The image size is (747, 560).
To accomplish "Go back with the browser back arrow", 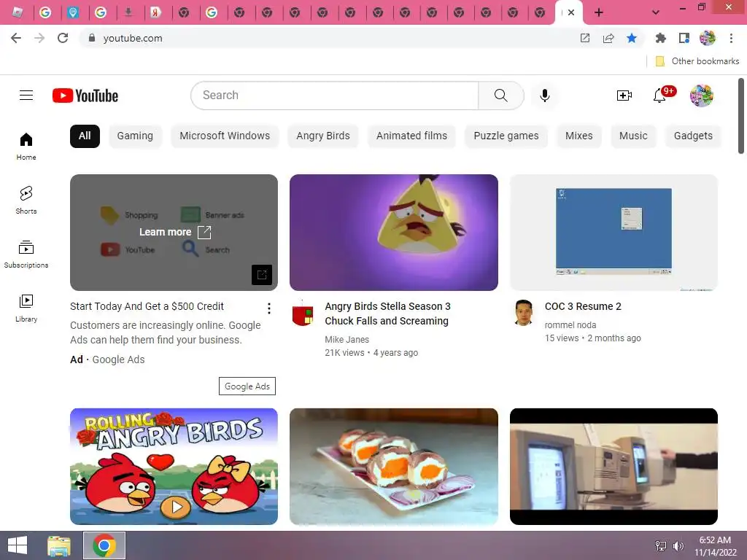I will [16, 38].
